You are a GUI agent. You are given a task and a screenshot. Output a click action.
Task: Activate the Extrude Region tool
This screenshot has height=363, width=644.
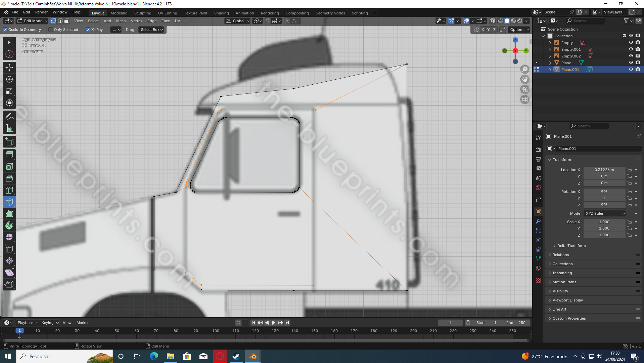click(x=9, y=155)
